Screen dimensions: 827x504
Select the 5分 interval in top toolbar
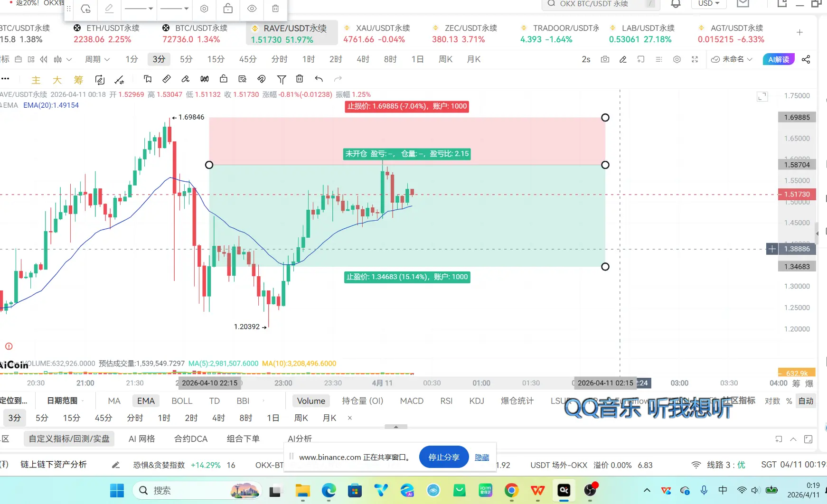click(186, 59)
